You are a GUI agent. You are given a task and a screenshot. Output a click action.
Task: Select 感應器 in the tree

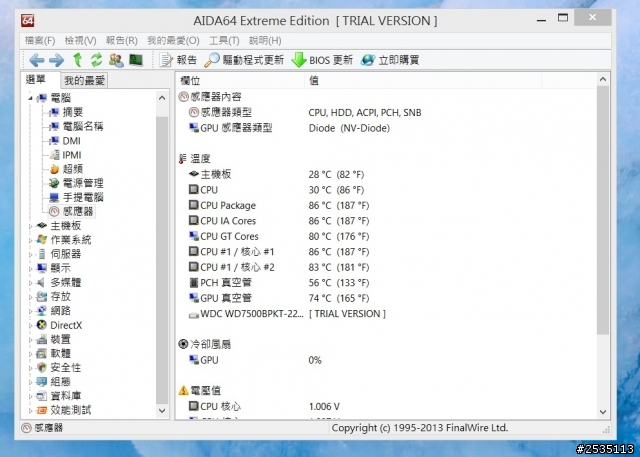click(x=78, y=211)
